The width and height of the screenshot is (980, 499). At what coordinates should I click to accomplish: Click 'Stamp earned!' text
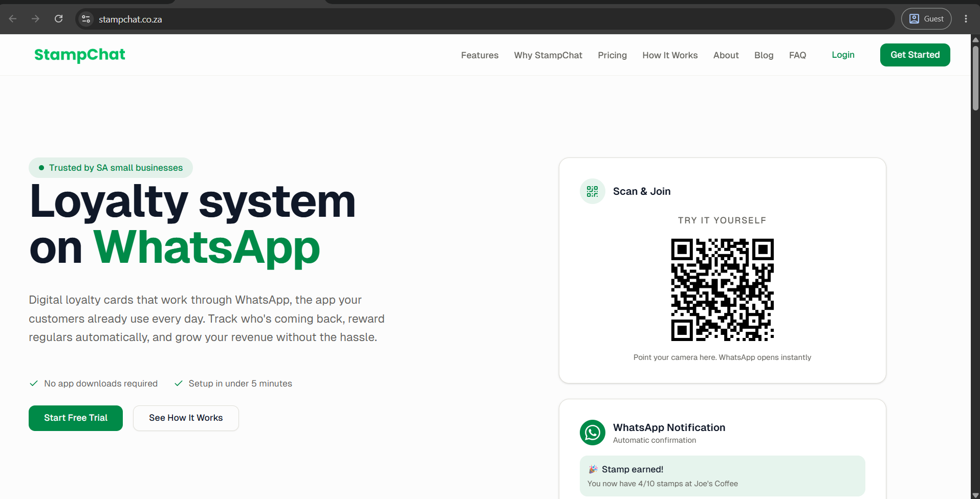[x=633, y=469]
